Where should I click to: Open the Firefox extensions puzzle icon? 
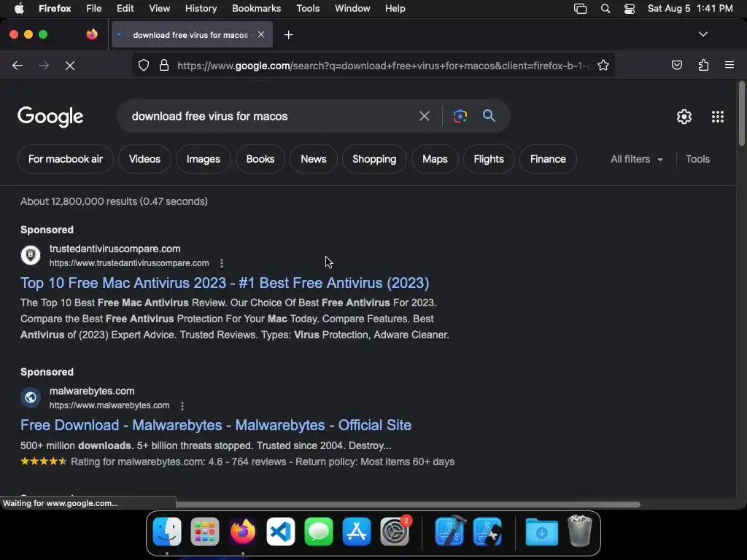[x=703, y=65]
